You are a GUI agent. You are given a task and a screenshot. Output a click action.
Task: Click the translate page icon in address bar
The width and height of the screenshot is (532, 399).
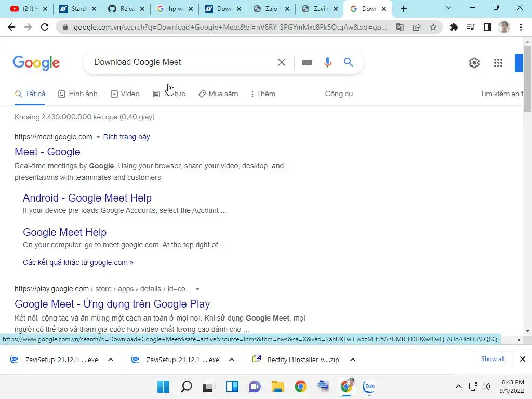pos(400,27)
